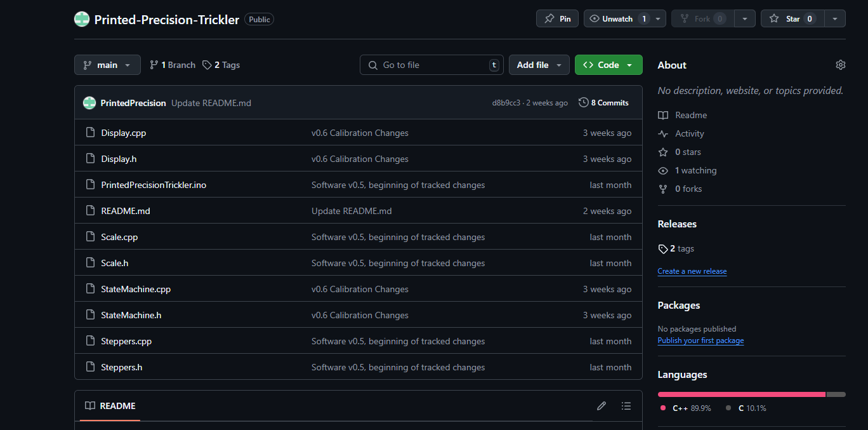Screen dimensions: 868x430
Task: Click the pink C++ language bar segment
Action: [741, 394]
